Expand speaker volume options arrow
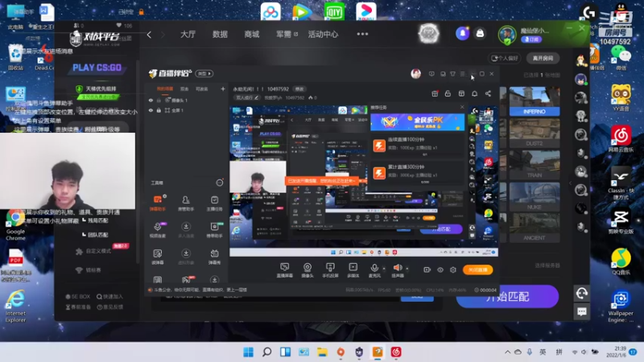This screenshot has width=644, height=362. click(x=407, y=269)
